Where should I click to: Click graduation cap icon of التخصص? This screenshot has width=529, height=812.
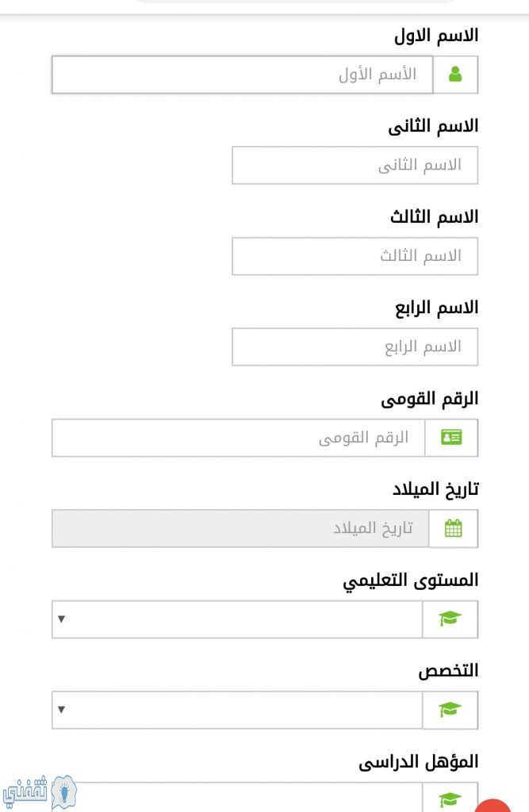click(450, 710)
